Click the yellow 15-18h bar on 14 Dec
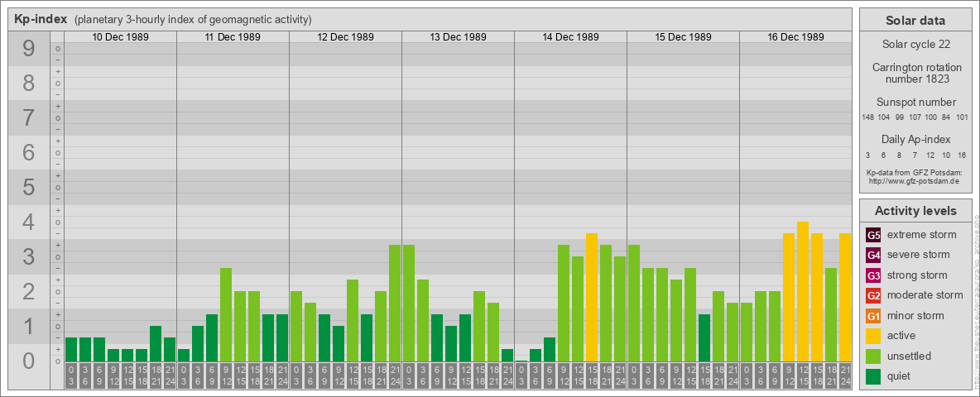Screen dimensions: 980x397 [x=592, y=297]
